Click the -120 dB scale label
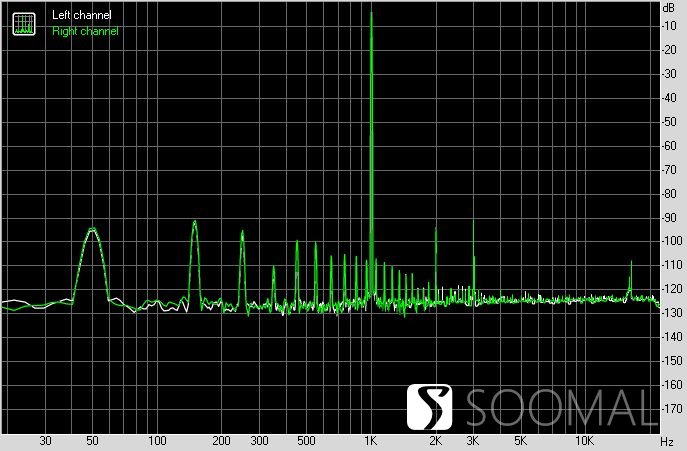Screen dimensions: 687x451 [672, 289]
